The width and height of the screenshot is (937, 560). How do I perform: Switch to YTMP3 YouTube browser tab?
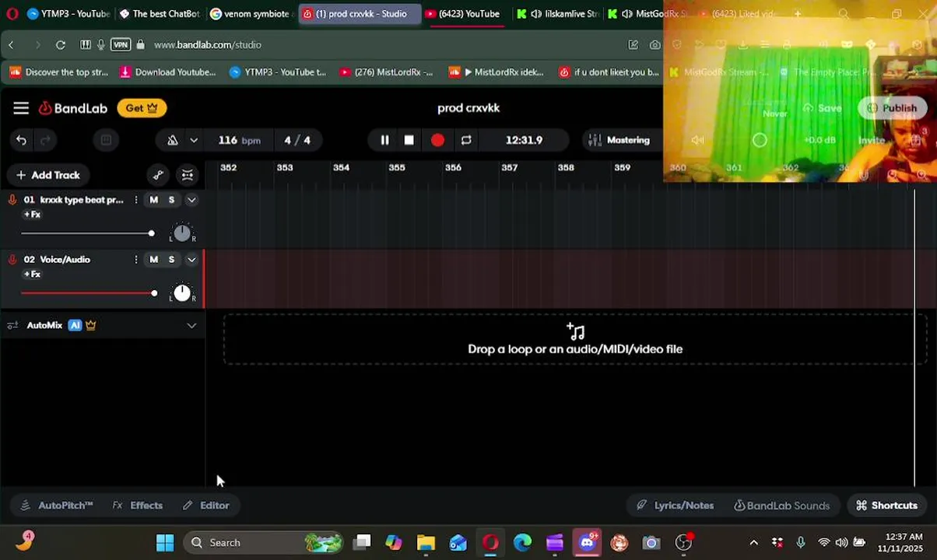point(68,13)
